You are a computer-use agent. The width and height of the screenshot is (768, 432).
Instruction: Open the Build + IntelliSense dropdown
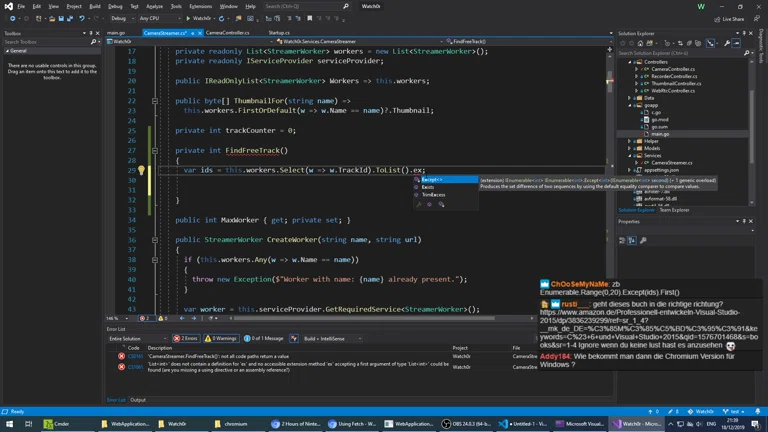[x=333, y=338]
